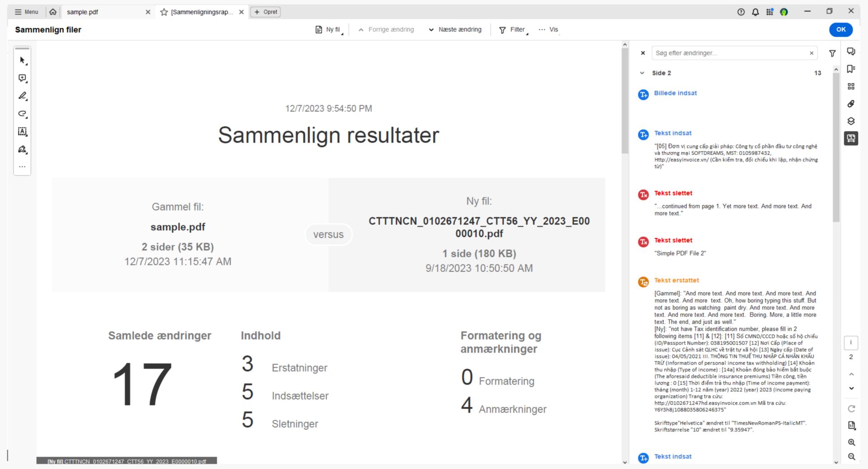Open the Vis options menu
868x469 pixels.
point(548,30)
